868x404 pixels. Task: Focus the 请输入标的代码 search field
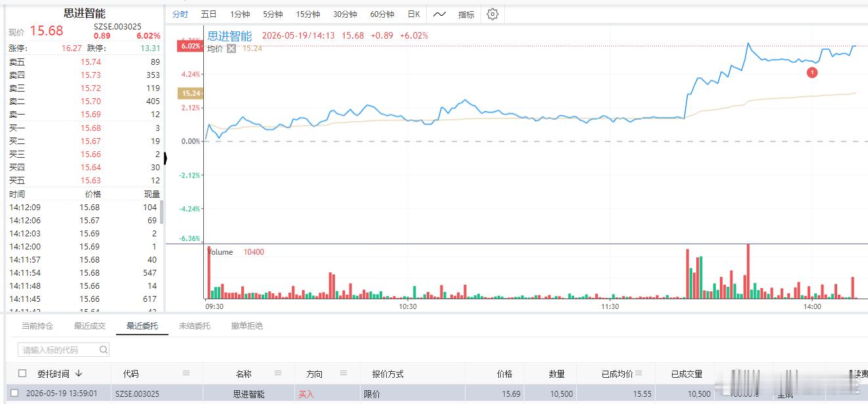tap(64, 350)
